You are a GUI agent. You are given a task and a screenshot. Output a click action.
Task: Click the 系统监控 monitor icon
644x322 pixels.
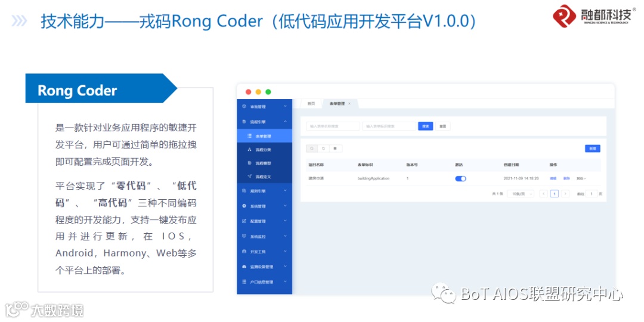[x=244, y=237]
